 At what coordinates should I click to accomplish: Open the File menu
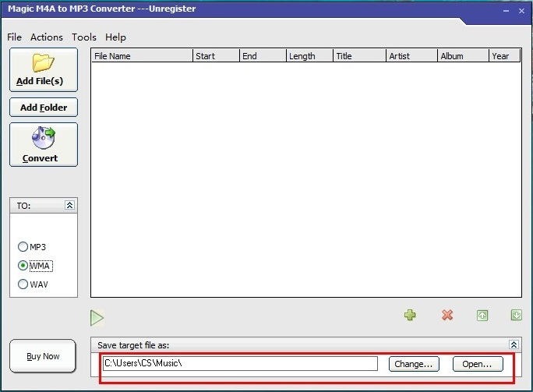tap(14, 37)
